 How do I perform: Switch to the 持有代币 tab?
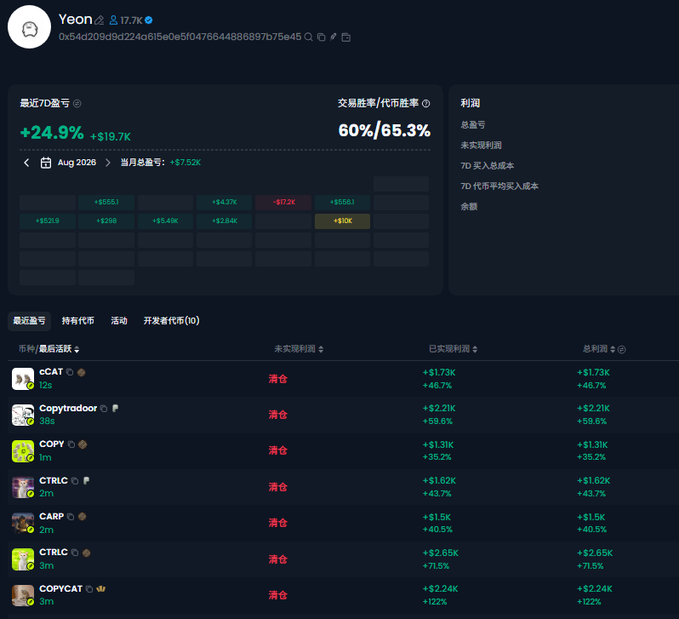[78, 321]
